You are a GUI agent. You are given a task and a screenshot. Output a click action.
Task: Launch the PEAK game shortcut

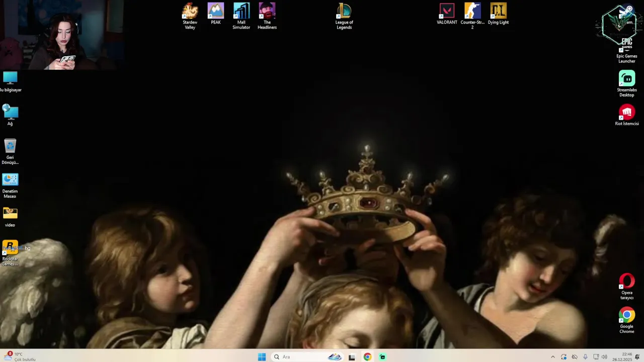[x=215, y=14]
